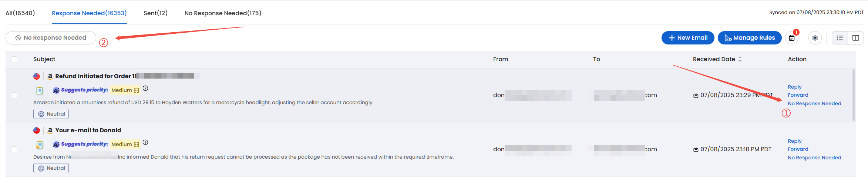Switch to list view layout icon
The image size is (868, 179).
[840, 38]
